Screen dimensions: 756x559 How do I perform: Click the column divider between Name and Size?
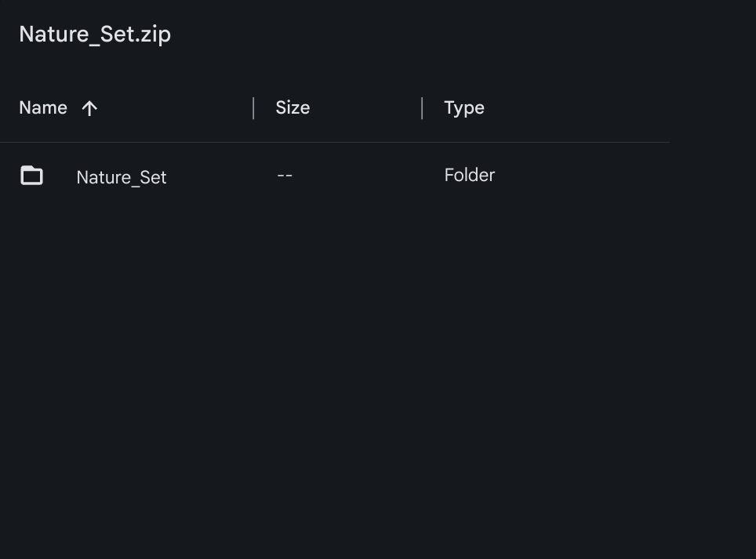pos(253,108)
